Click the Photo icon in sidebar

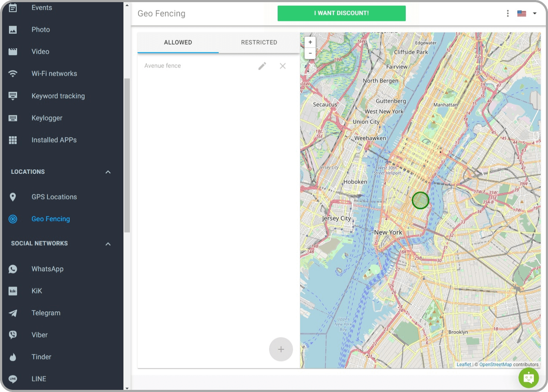[x=13, y=30]
